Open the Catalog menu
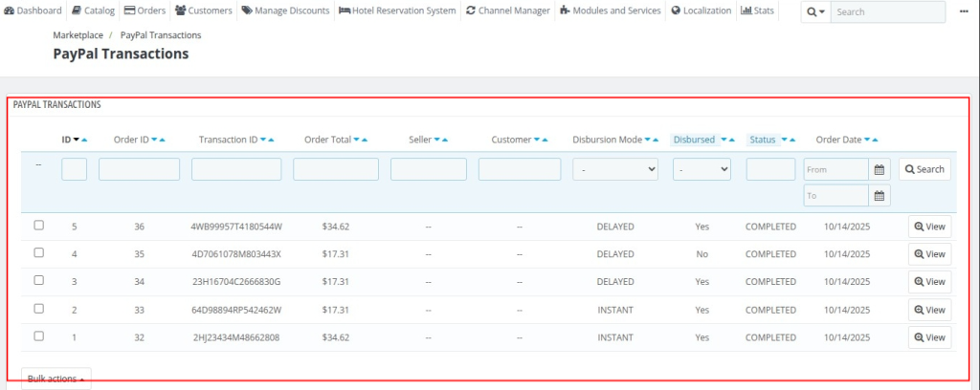Screen dimensions: 980x390 93,11
